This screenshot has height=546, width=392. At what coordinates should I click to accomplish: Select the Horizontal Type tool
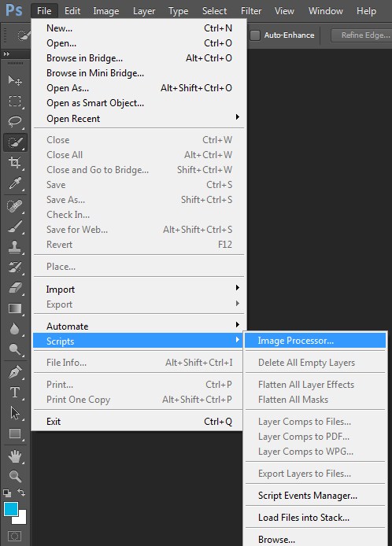(15, 393)
